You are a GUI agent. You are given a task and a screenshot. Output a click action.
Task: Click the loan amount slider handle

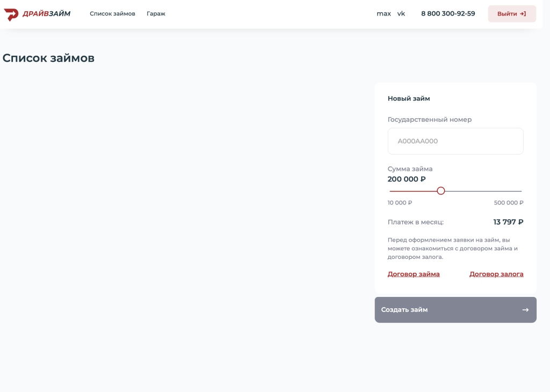click(x=441, y=191)
